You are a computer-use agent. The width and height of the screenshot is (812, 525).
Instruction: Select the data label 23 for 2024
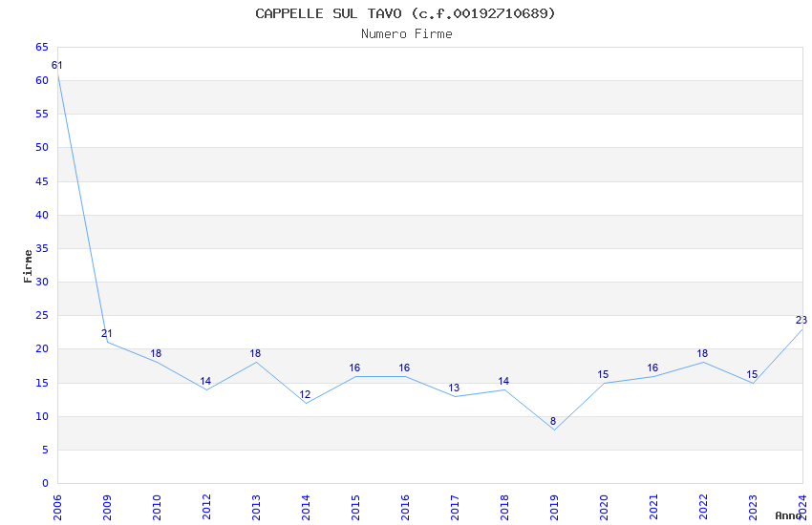click(x=801, y=320)
